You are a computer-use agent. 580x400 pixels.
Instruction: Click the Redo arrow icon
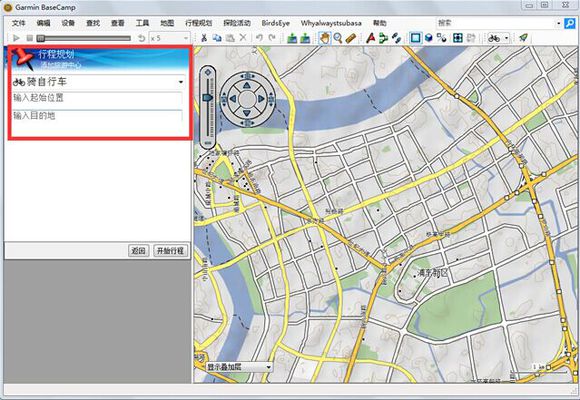(x=272, y=38)
